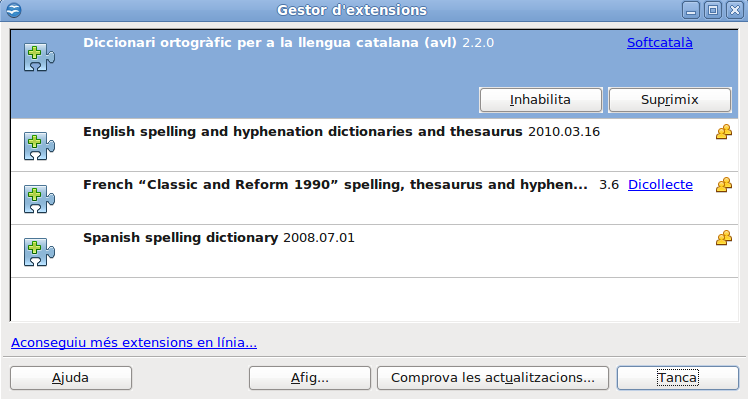Close the Gestor d'extensions window via title bar
The height and width of the screenshot is (399, 748).
(735, 10)
